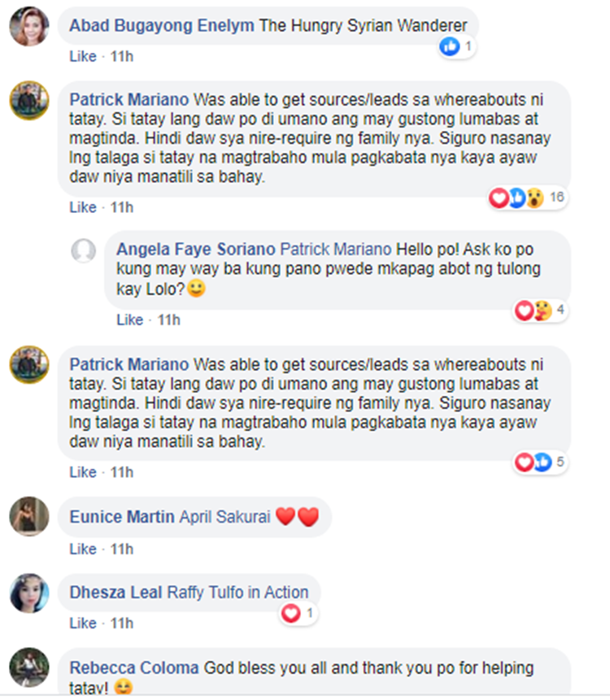Image resolution: width=610 pixels, height=700 pixels.
Task: Click the April Sakurai tagged name
Action: [225, 517]
